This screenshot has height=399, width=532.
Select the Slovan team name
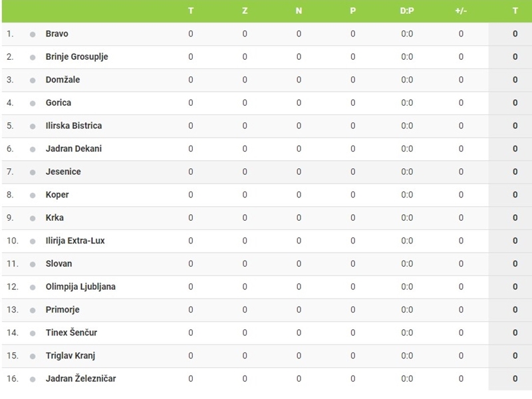(59, 263)
